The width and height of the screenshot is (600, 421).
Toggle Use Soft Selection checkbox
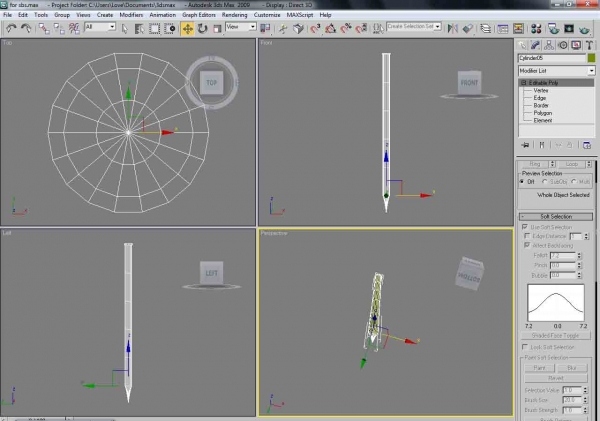[x=525, y=227]
